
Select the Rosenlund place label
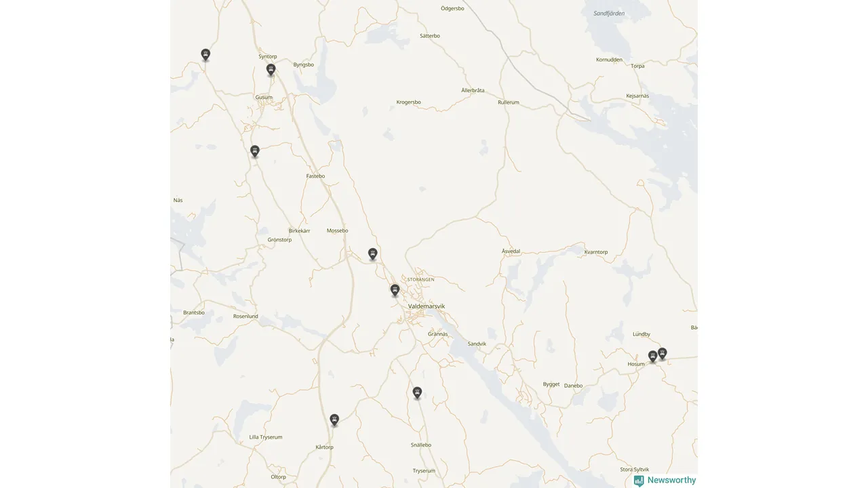tap(245, 317)
